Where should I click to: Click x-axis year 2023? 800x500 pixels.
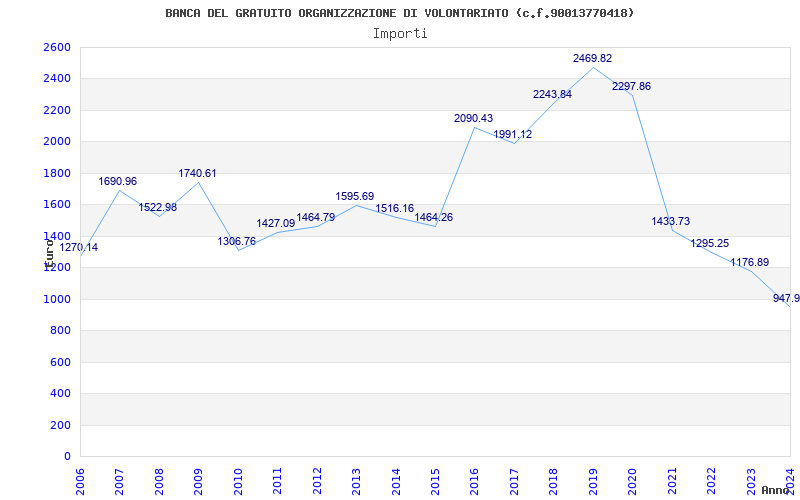752,481
